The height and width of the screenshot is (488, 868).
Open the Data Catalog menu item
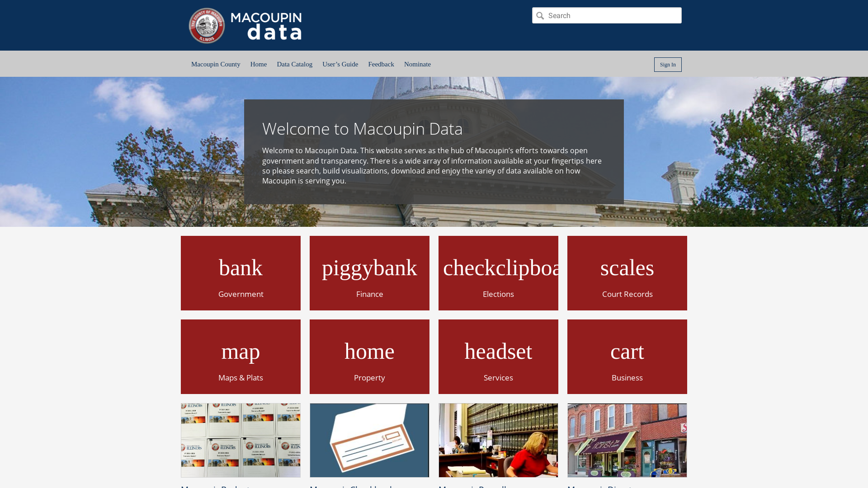tap(294, 64)
